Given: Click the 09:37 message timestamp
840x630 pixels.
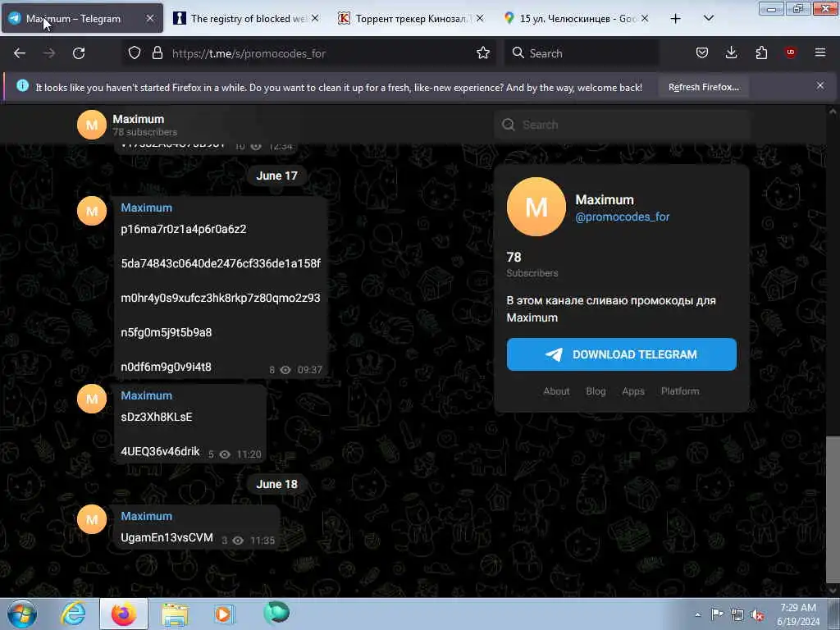Looking at the screenshot, I should pos(309,370).
